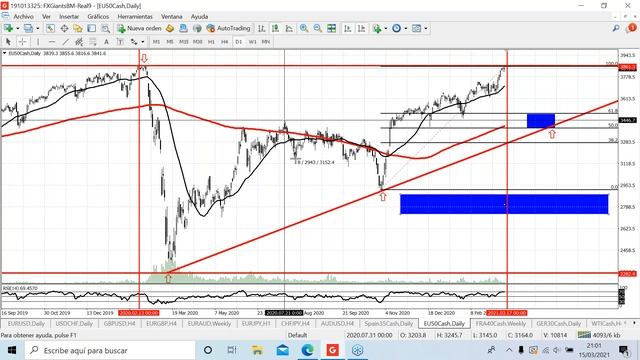The image size is (640, 360).
Task: Open the Gráficos menu
Action: point(98,17)
